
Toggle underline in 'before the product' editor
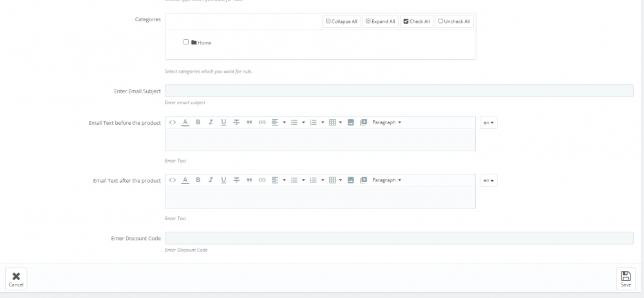[x=223, y=122]
